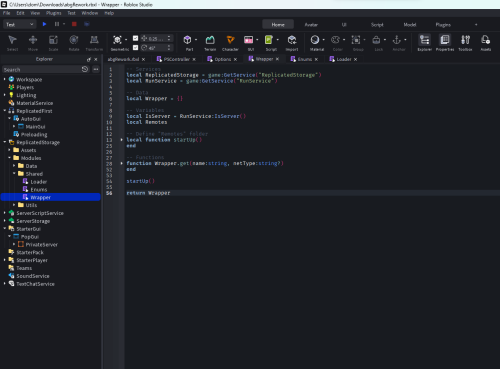
Task: Start playtest with the Play button
Action: click(x=44, y=24)
